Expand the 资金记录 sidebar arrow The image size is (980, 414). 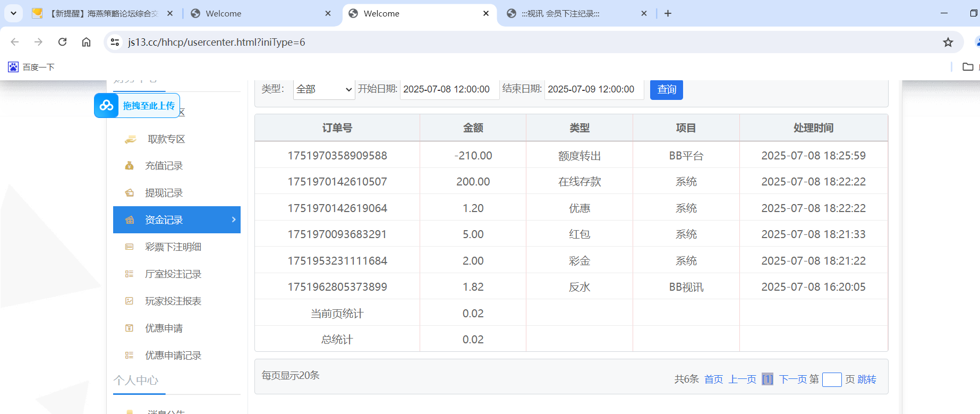coord(234,219)
